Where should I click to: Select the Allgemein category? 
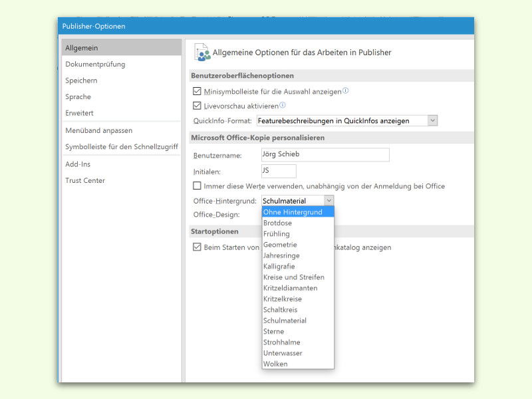pyautogui.click(x=122, y=48)
